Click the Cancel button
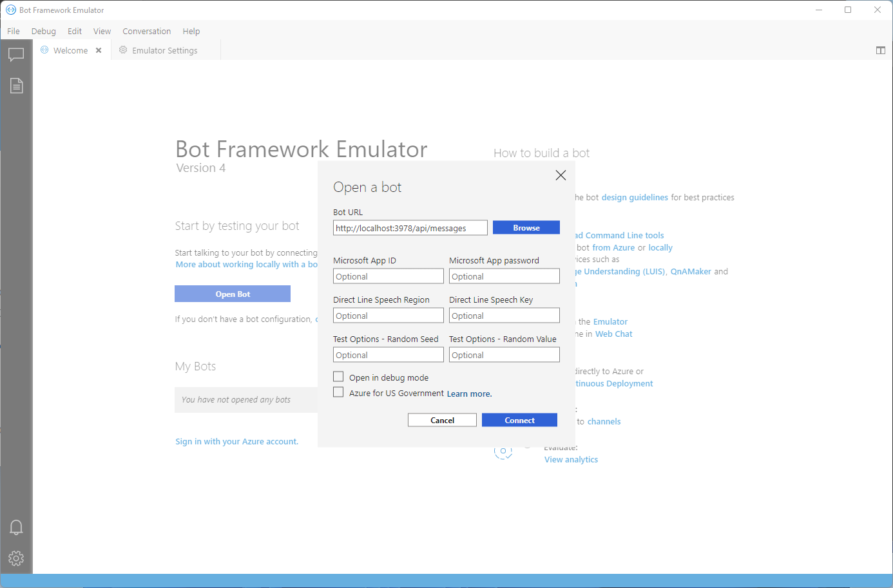893x588 pixels. (x=442, y=420)
